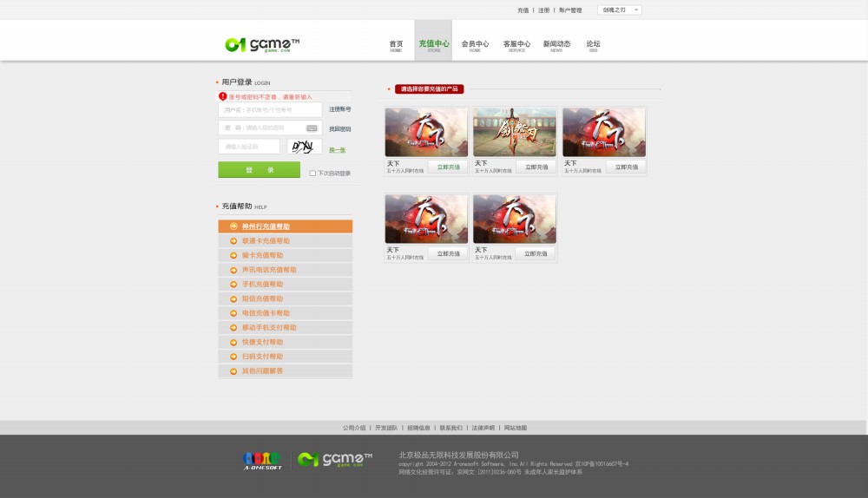Open 账户管理 link in top bar

tap(570, 10)
